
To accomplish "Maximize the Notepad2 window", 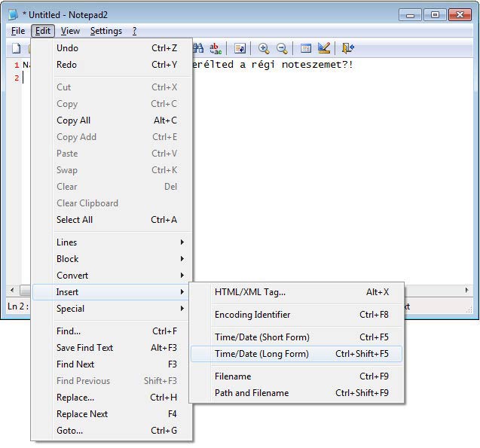I will [x=435, y=14].
